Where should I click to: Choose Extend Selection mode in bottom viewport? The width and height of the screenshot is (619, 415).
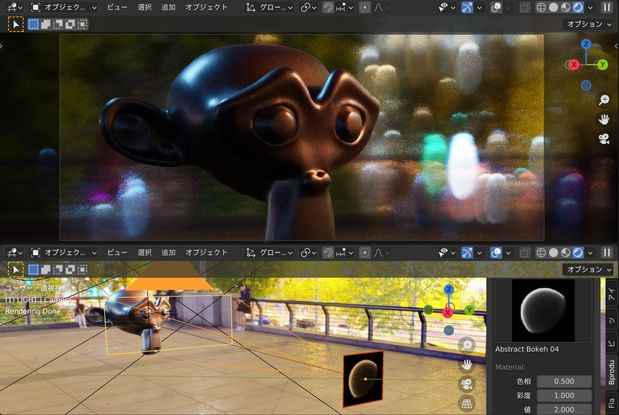pos(46,270)
